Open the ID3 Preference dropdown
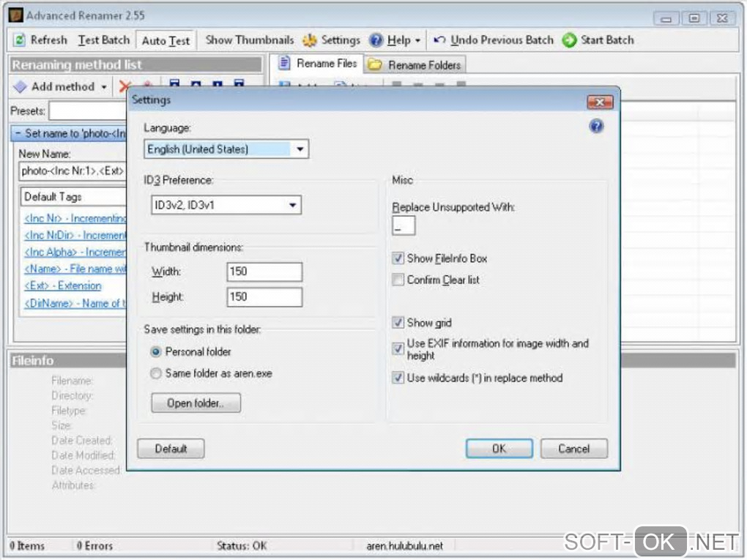747x560 pixels. click(x=292, y=205)
